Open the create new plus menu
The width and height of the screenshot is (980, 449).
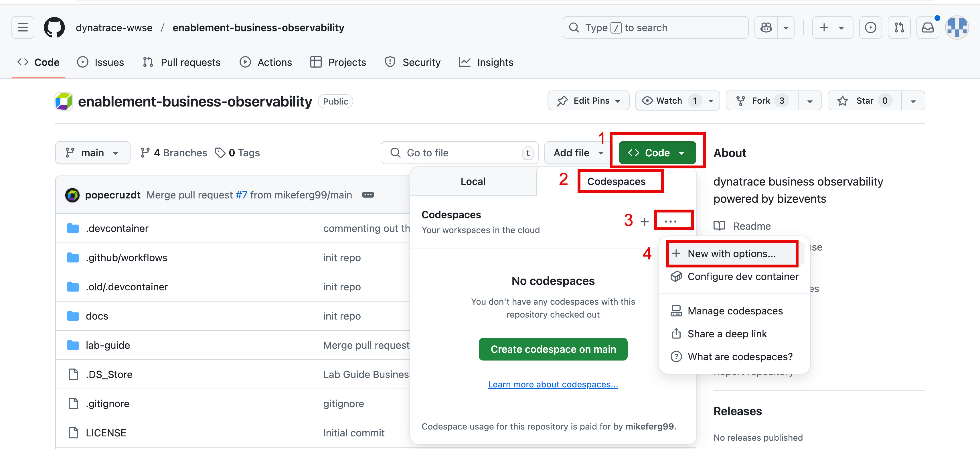(832, 27)
